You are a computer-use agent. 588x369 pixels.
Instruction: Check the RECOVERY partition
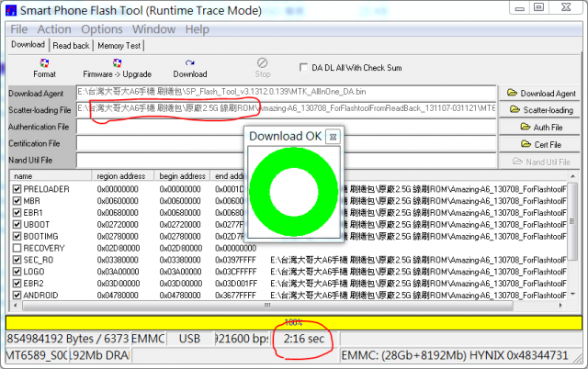(17, 248)
